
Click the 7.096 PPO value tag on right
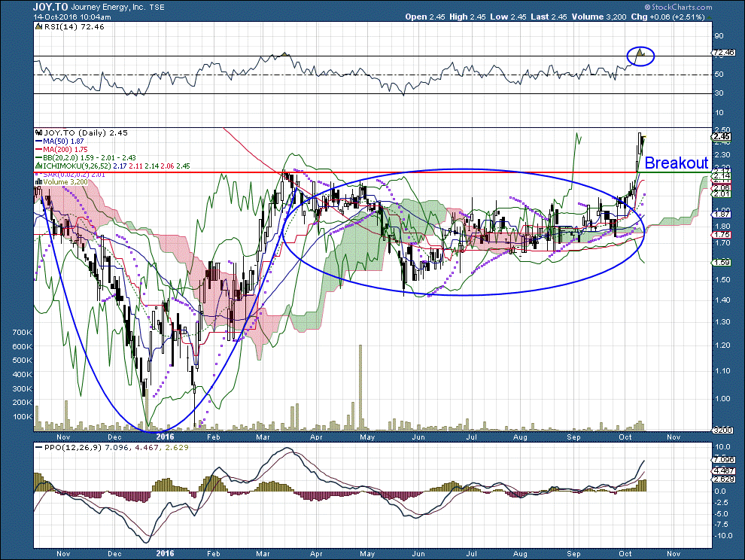[x=724, y=460]
